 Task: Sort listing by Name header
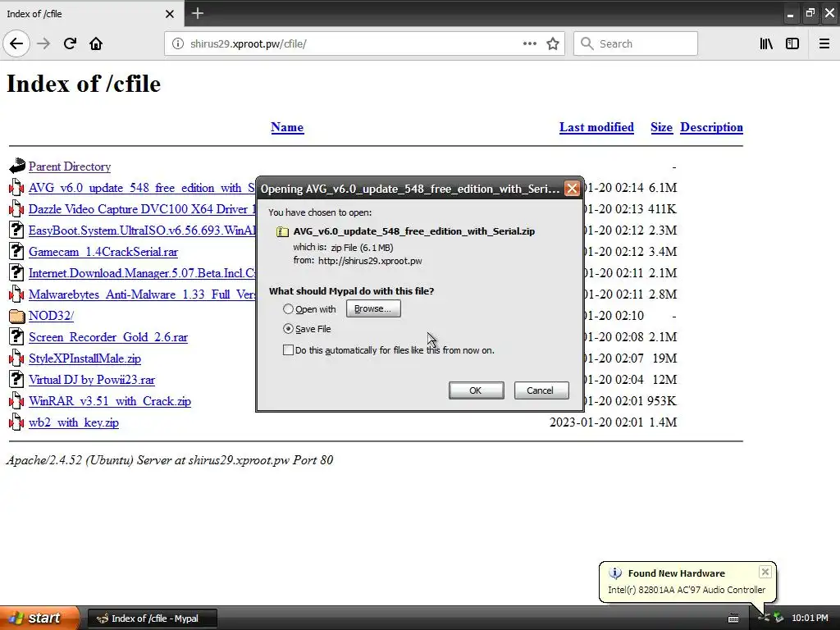point(287,127)
